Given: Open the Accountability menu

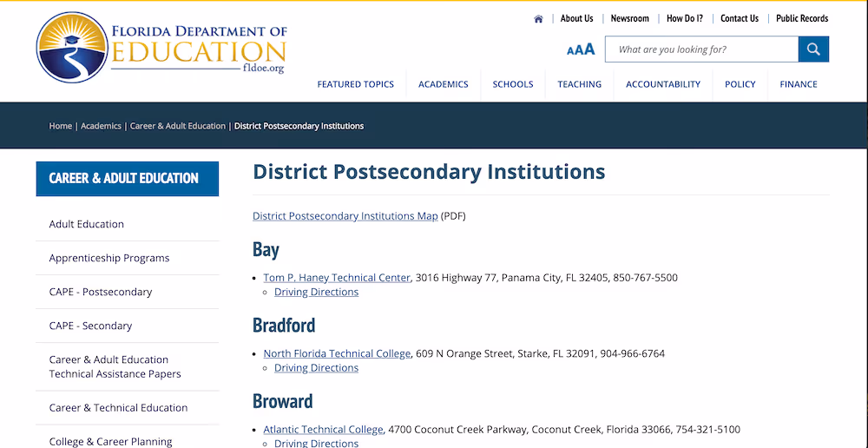Looking at the screenshot, I should [662, 84].
